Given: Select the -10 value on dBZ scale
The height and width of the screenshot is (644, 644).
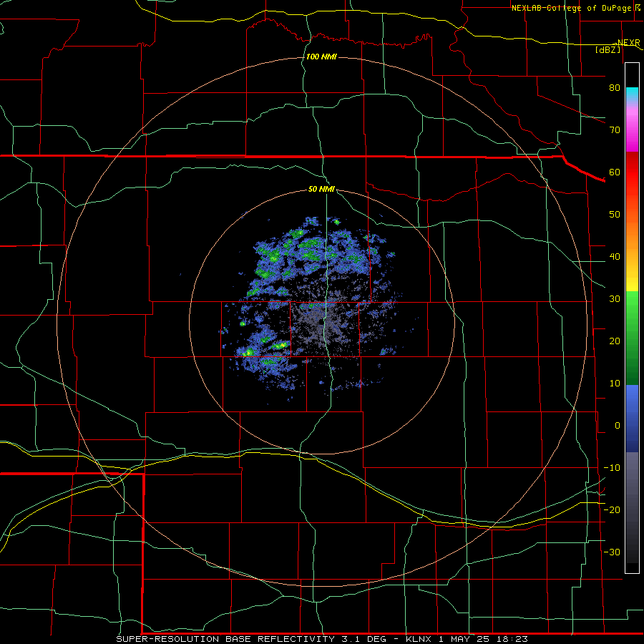Looking at the screenshot, I should point(612,468).
